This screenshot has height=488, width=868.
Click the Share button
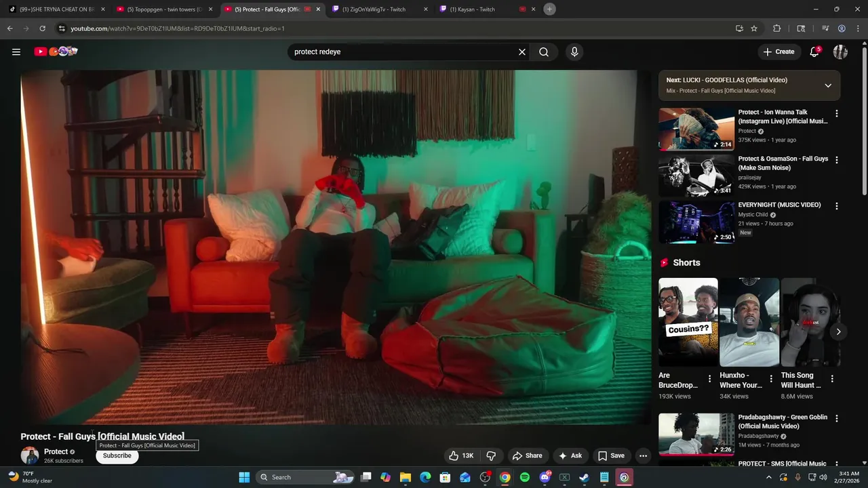coord(527,455)
